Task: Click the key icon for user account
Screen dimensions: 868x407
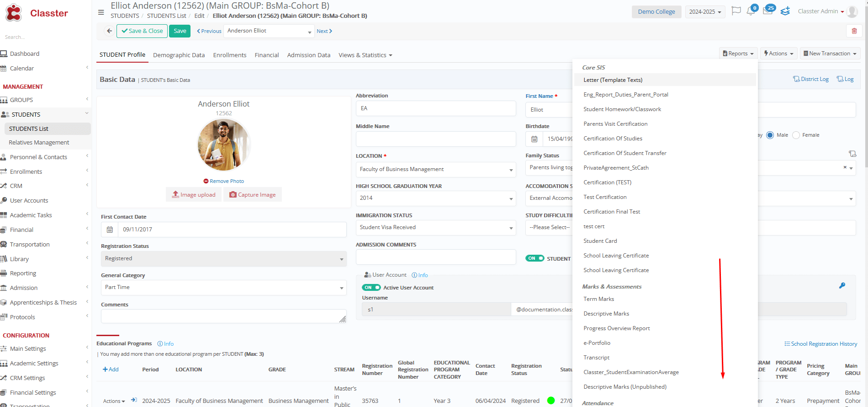Action: point(842,286)
